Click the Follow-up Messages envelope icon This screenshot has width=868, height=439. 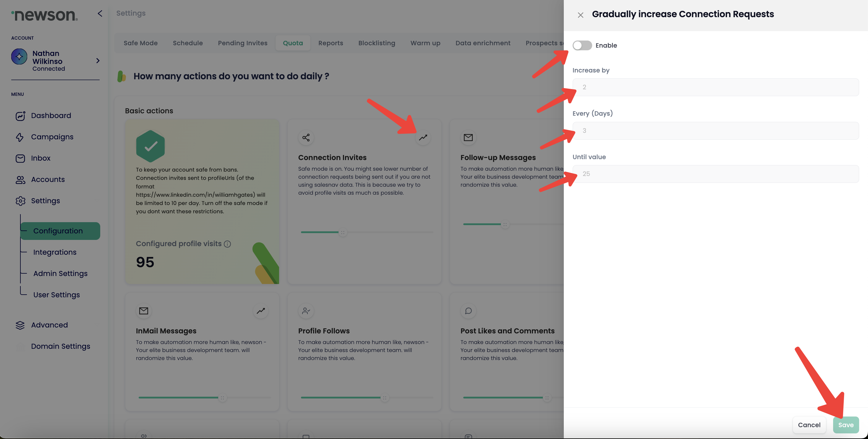pos(468,138)
